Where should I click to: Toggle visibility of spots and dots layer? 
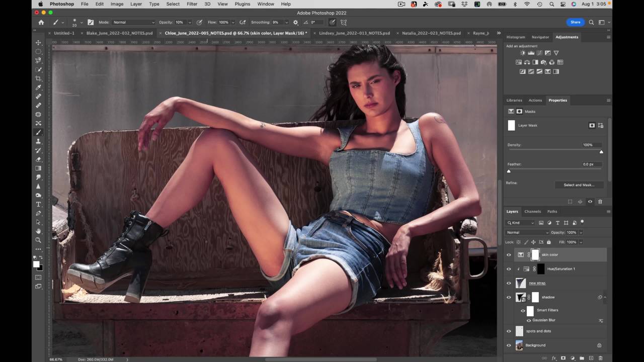tap(509, 331)
